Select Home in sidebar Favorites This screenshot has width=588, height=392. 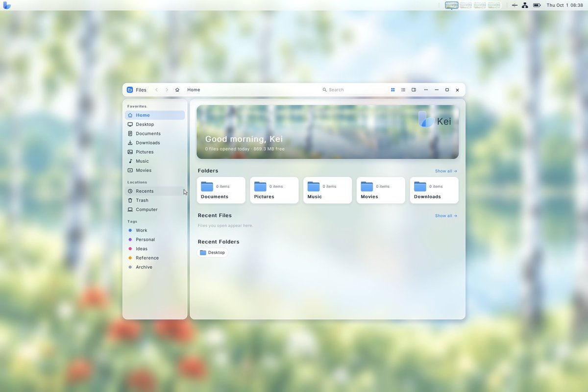[155, 115]
